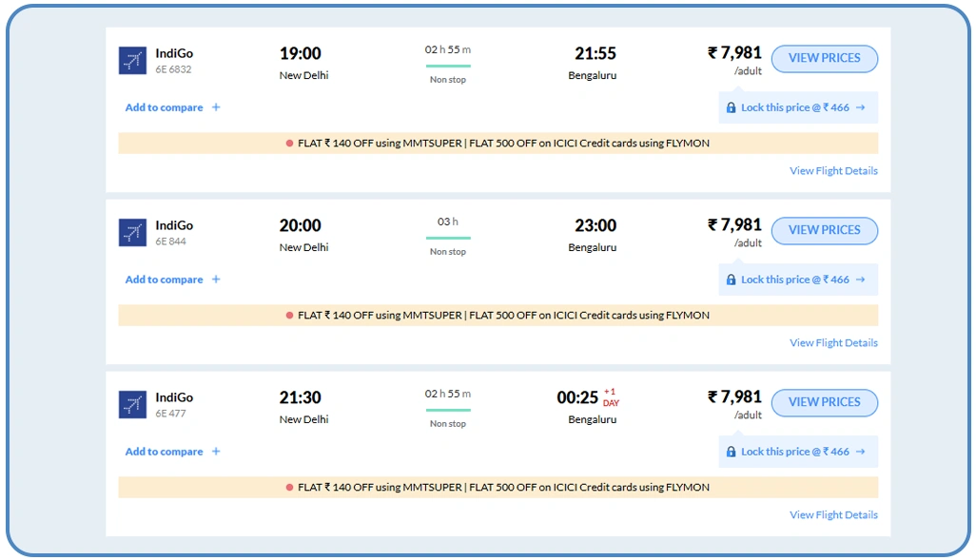Add 6E 477 flight to compare
Screen dimensions: 976x560
[x=165, y=452]
